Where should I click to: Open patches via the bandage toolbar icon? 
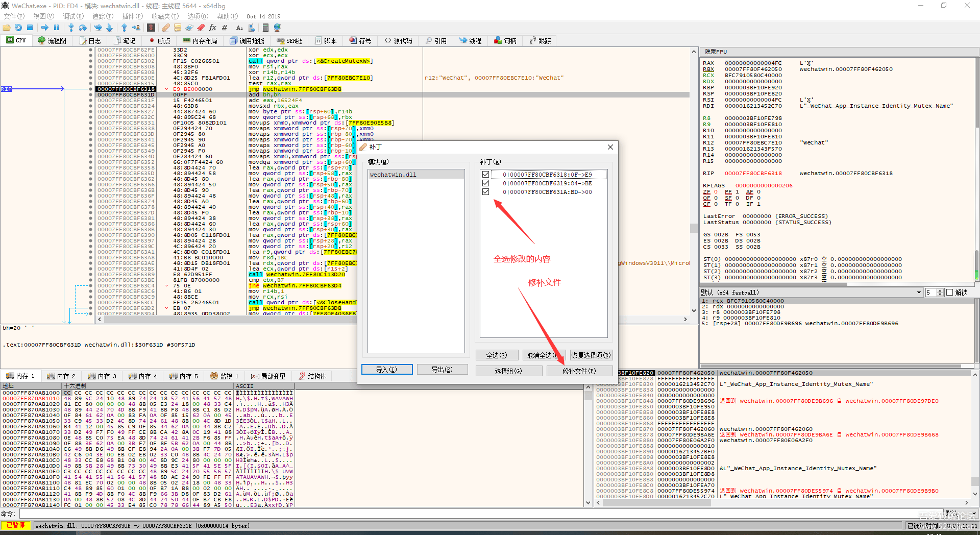[166, 28]
